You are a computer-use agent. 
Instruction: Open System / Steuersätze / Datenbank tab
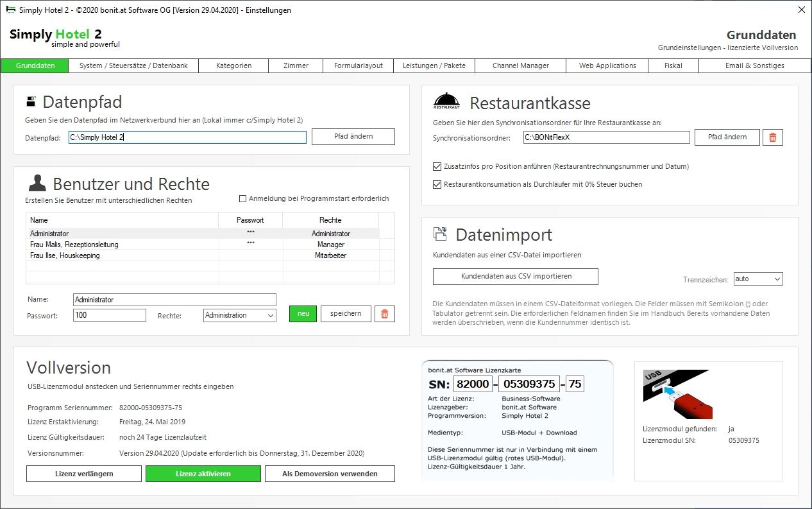pos(133,65)
